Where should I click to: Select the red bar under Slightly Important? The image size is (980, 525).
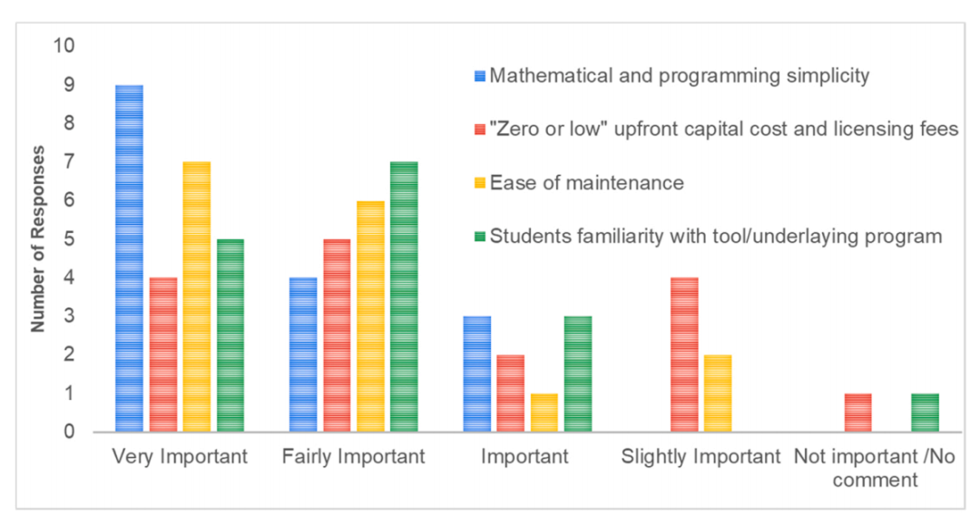[x=684, y=355]
